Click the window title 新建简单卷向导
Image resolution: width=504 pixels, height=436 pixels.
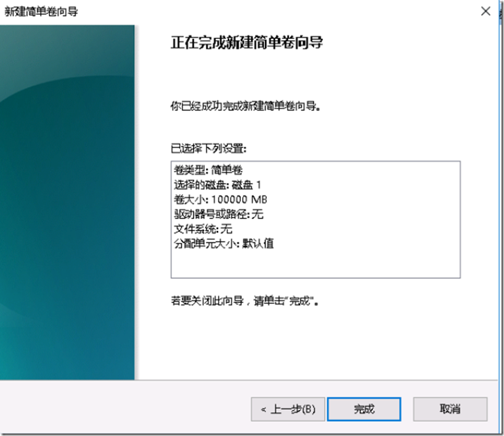click(x=41, y=12)
